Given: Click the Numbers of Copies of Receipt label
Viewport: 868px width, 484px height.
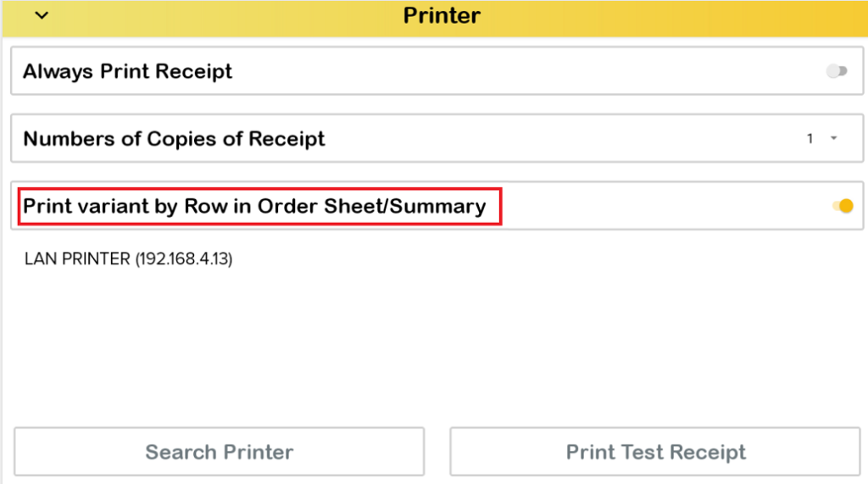Looking at the screenshot, I should 174,139.
